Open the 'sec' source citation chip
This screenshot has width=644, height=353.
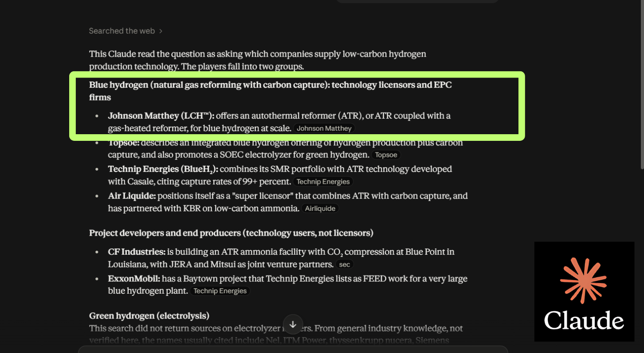click(x=345, y=265)
